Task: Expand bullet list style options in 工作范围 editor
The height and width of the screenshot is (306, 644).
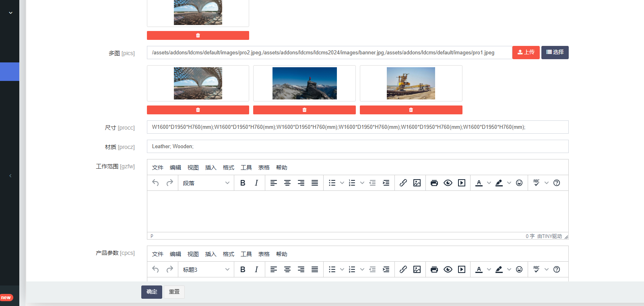Action: 342,183
